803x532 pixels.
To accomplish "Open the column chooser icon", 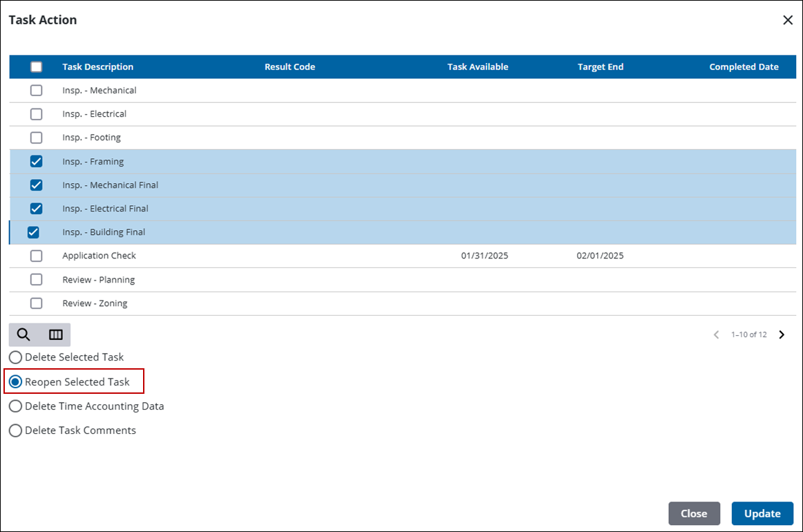I will (56, 335).
